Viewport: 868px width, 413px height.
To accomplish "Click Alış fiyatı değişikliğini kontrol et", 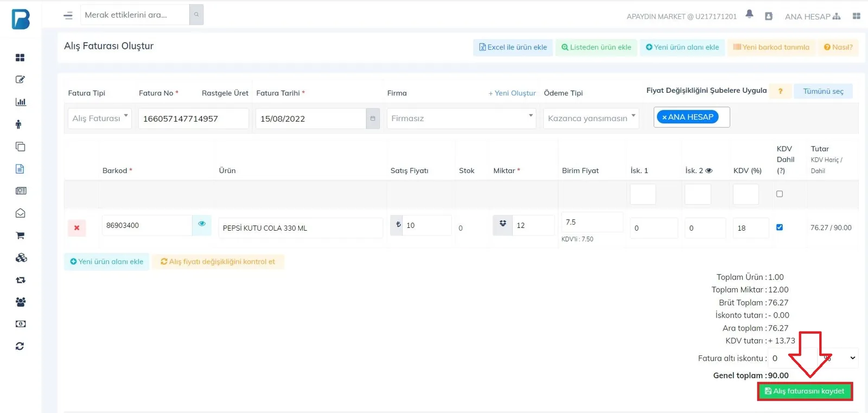I will [218, 262].
